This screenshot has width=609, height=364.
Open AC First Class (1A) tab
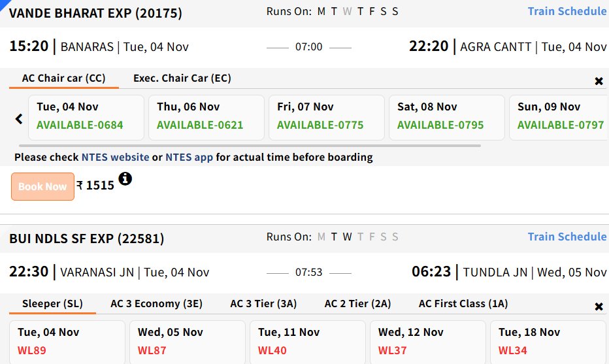tap(463, 304)
